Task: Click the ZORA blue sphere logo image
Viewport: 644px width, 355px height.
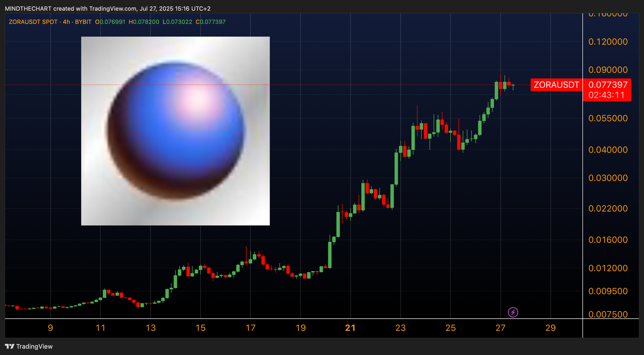Action: click(175, 131)
